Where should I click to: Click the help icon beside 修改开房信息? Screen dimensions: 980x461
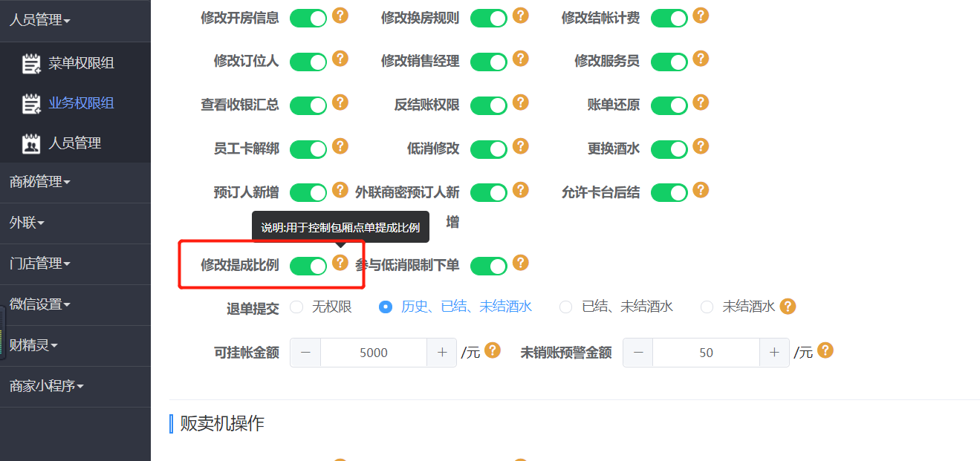click(x=340, y=16)
